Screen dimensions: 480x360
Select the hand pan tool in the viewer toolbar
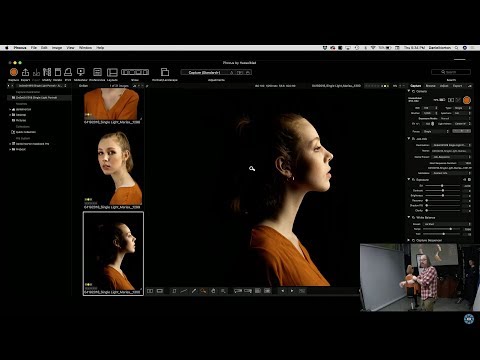(213, 291)
